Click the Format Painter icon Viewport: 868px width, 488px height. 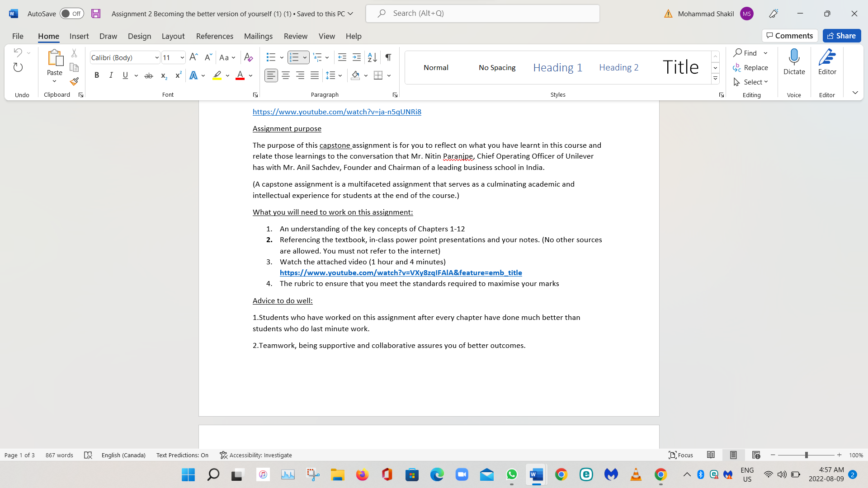(x=74, y=82)
